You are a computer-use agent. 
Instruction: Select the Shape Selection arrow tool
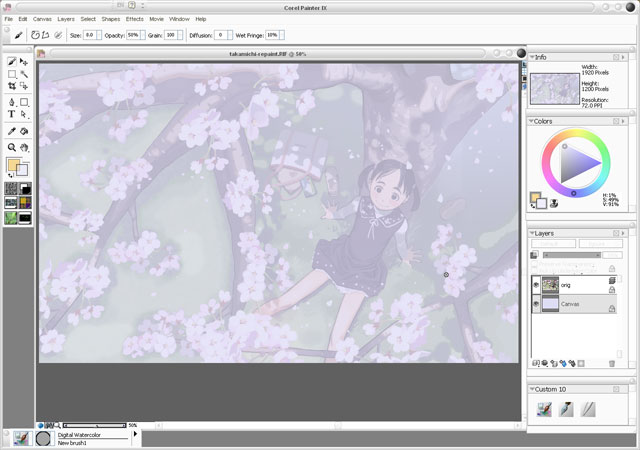24,114
